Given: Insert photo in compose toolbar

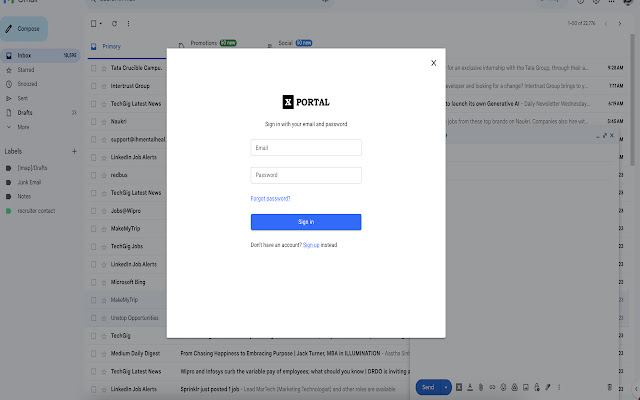Looking at the screenshot, I should (526, 387).
